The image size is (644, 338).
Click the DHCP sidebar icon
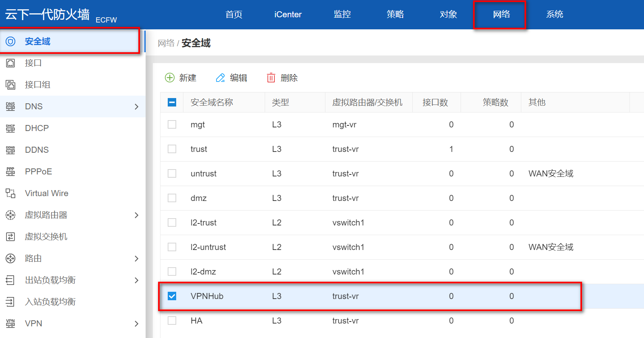pos(10,128)
